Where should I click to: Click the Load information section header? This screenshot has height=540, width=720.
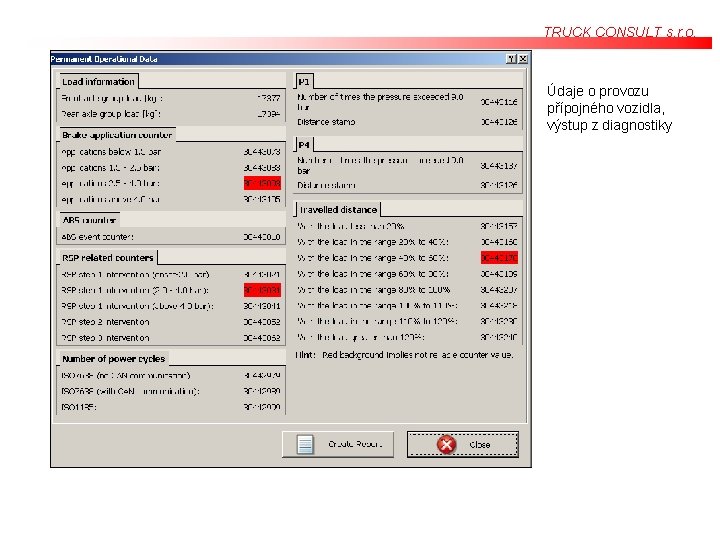98,82
